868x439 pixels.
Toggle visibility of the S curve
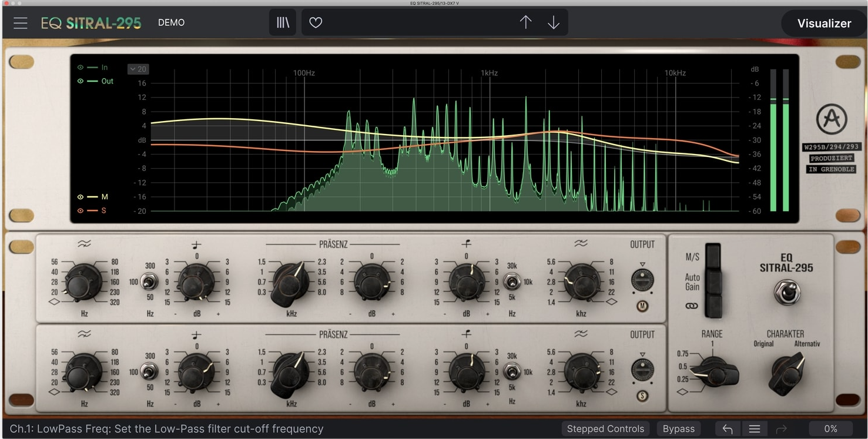pyautogui.click(x=81, y=210)
